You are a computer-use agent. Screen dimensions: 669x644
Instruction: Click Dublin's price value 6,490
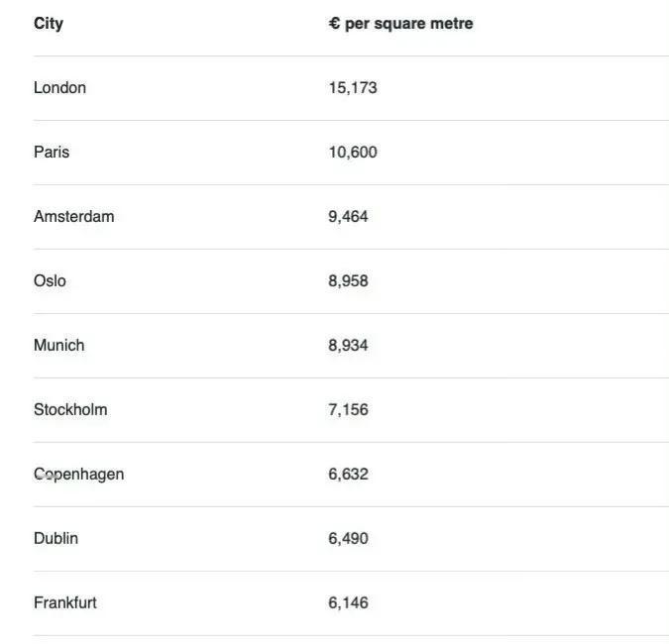click(348, 539)
